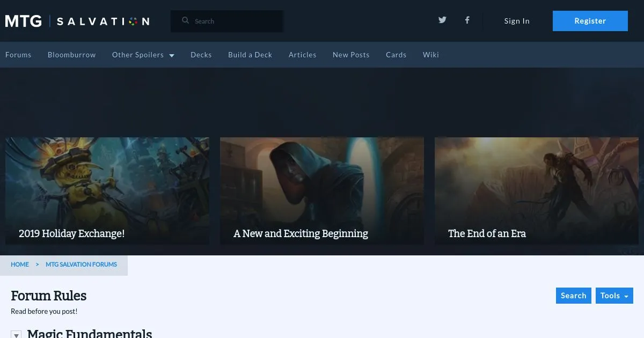Open the New Posts menu item
644x338 pixels.
pos(351,55)
